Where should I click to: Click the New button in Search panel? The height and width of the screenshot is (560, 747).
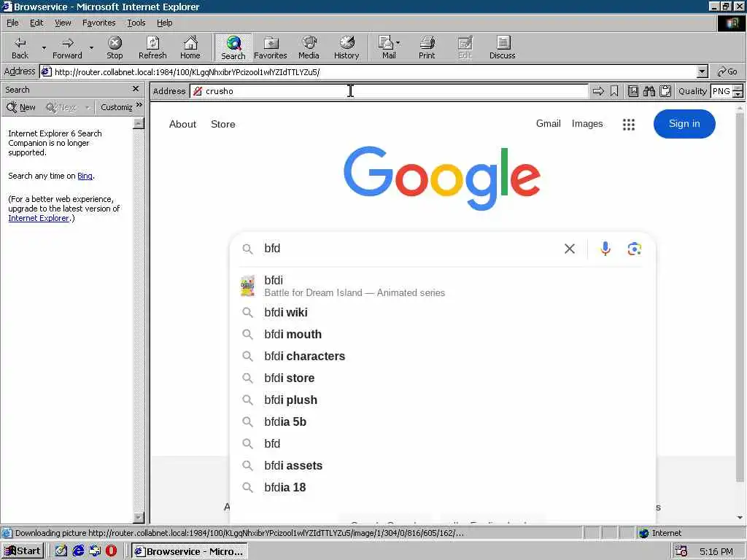[21, 107]
